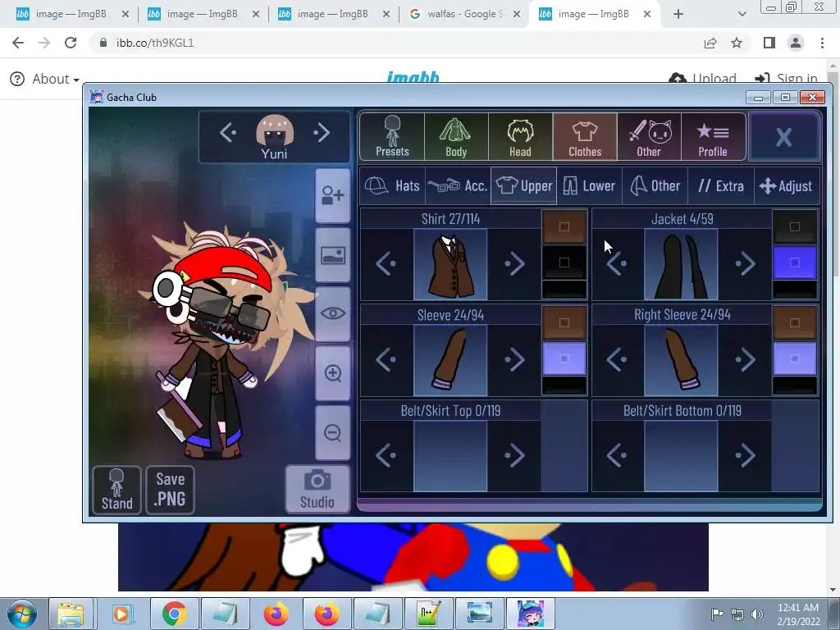Screen dimensions: 840x630
Task: Bookmark this page with the star icon
Action: [x=737, y=43]
